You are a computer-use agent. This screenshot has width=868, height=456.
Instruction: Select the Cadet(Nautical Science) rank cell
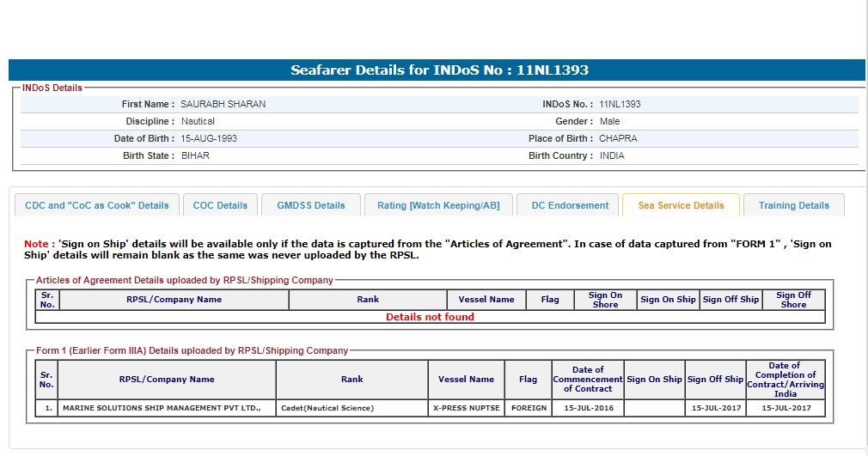tap(351, 408)
